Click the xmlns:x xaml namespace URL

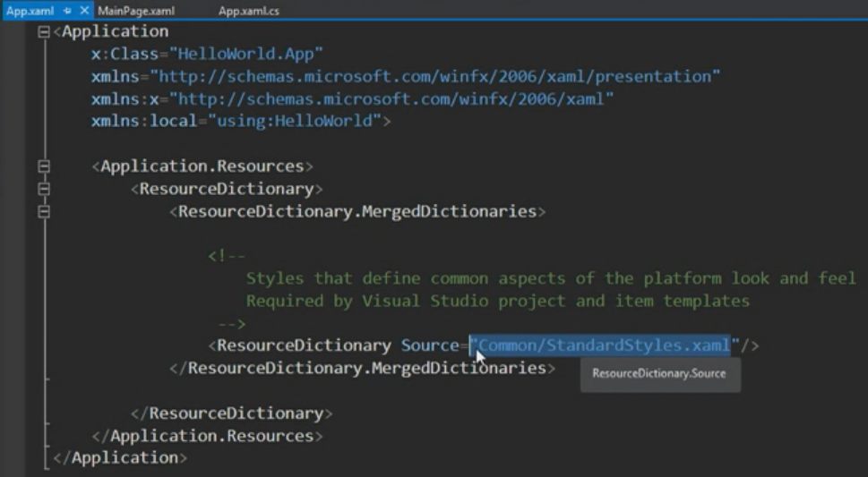[x=392, y=99]
